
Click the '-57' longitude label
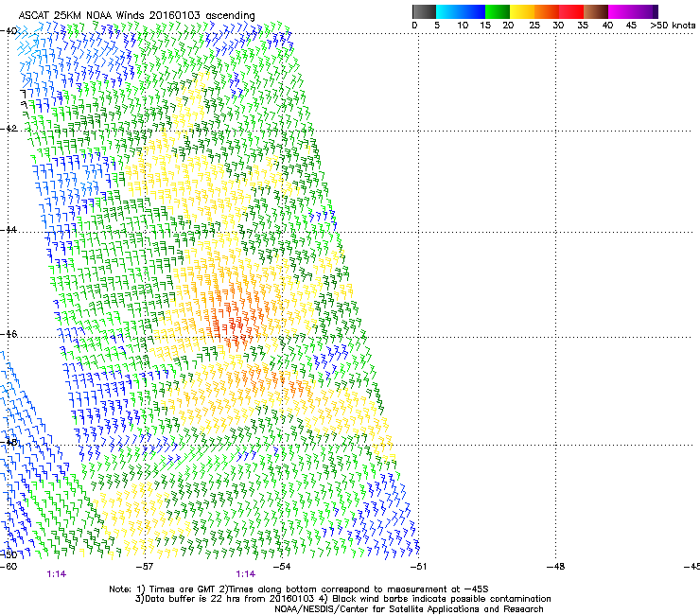[145, 567]
